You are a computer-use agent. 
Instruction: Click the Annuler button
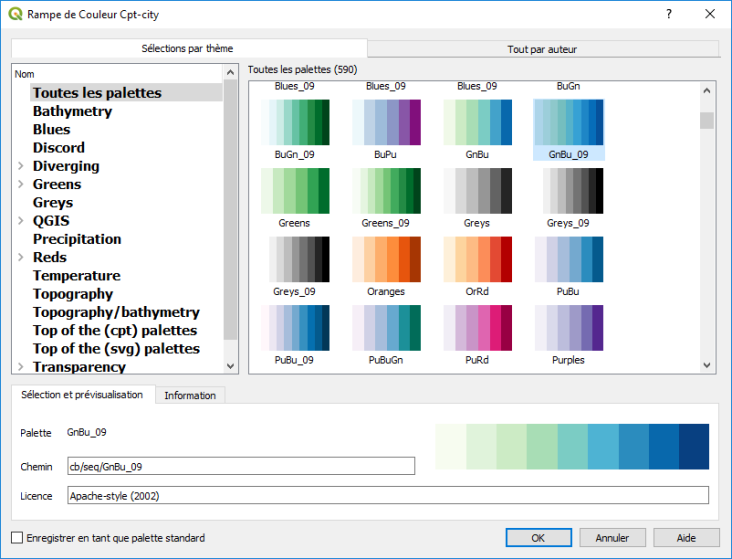click(612, 538)
